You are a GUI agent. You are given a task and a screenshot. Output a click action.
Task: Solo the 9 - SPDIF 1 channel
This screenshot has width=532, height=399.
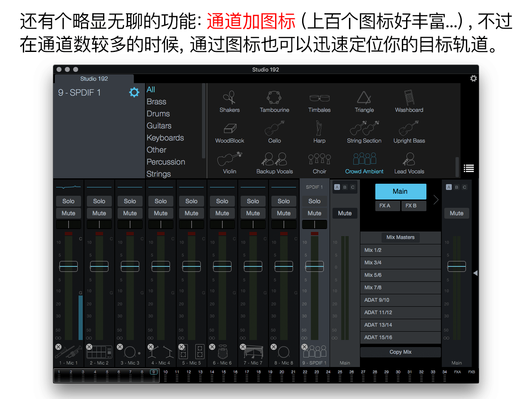coord(315,201)
